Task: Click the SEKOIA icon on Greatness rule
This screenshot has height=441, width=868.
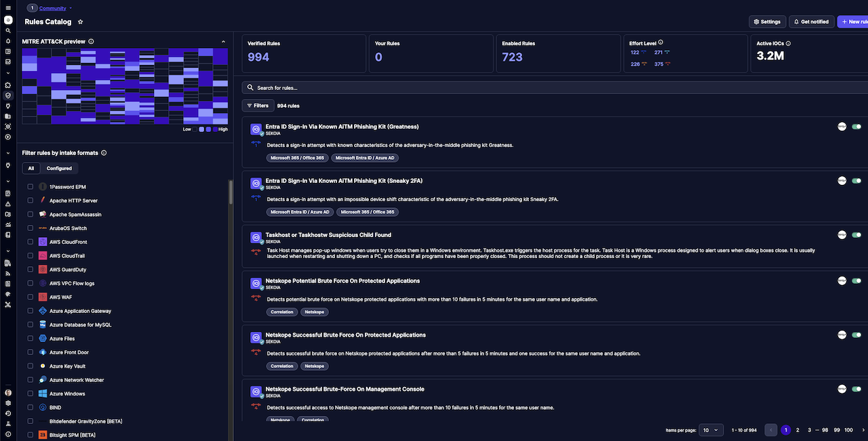Action: (x=256, y=129)
